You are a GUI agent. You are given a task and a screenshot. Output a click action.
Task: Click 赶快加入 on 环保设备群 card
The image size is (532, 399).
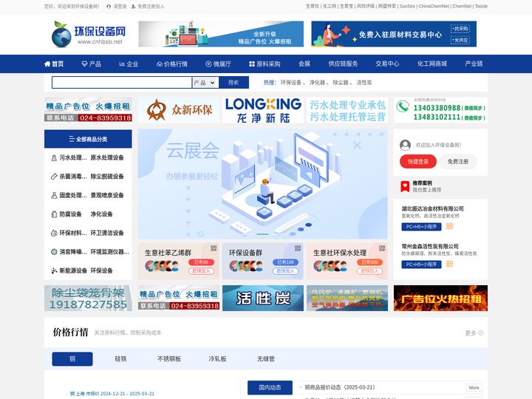(285, 270)
